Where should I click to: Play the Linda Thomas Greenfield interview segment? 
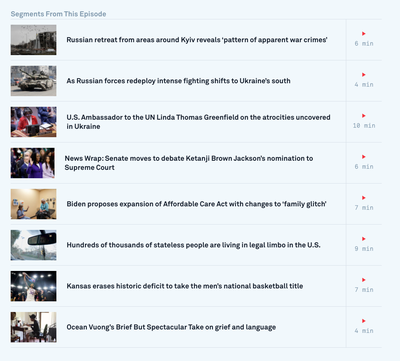coord(364,116)
